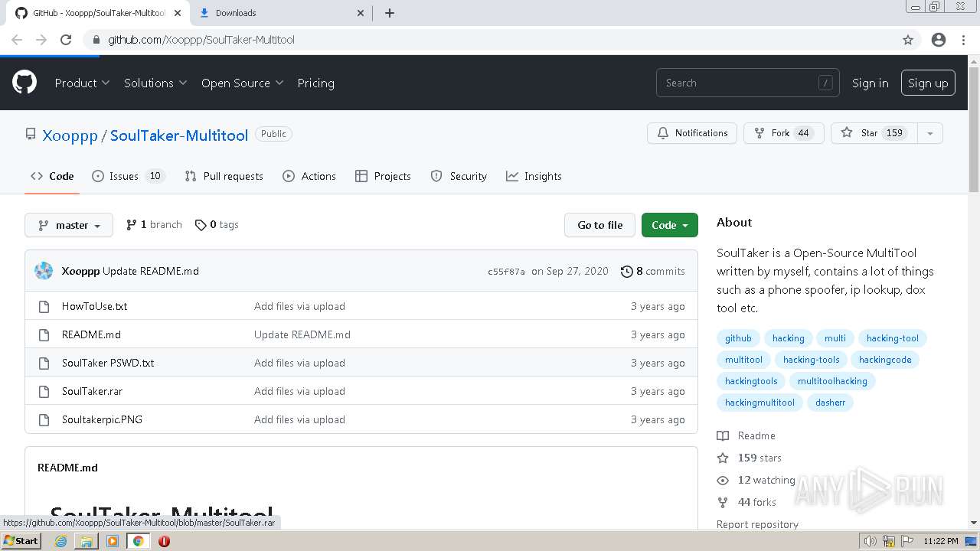980x551 pixels.
Task: Open the master branch selector
Action: (69, 225)
